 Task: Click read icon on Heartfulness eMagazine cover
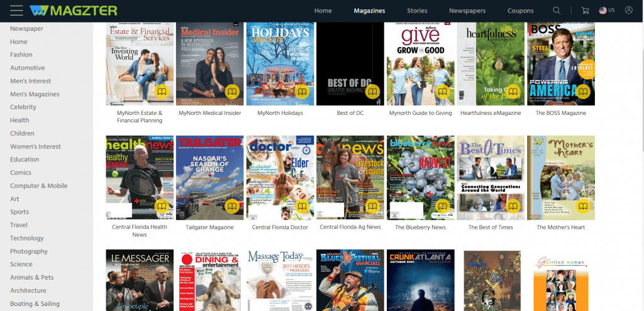tap(513, 92)
